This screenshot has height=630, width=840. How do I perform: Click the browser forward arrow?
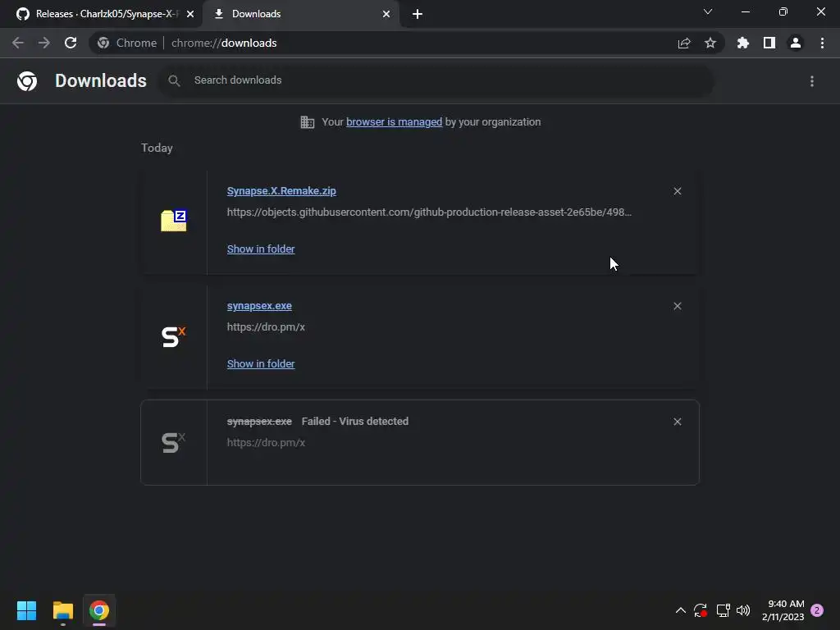pos(44,43)
